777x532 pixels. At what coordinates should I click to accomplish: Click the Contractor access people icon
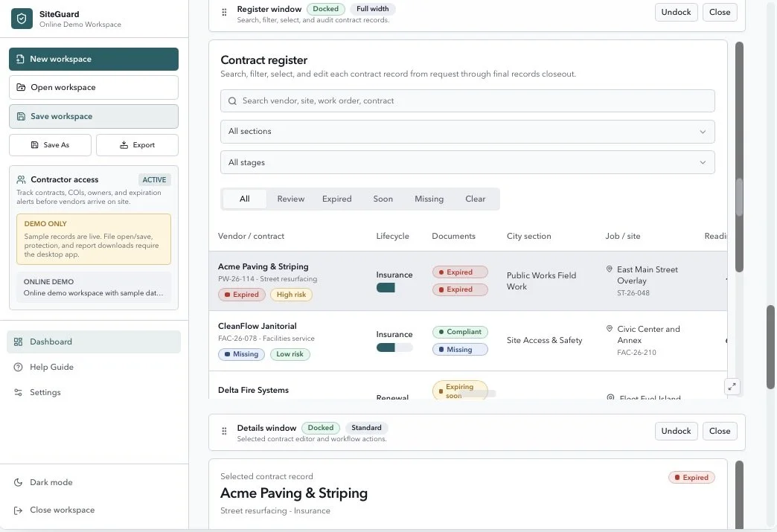coord(21,179)
